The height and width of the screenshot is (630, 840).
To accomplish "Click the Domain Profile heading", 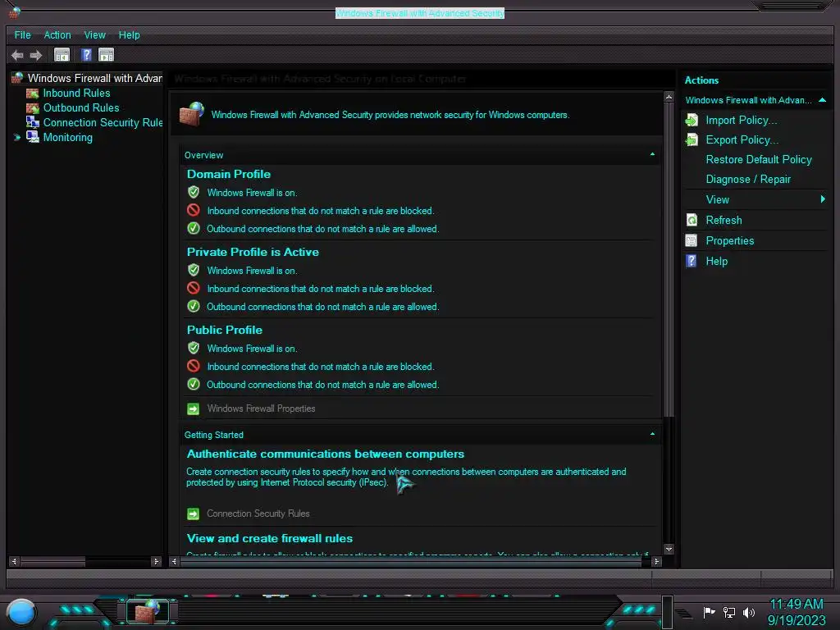I will (229, 174).
